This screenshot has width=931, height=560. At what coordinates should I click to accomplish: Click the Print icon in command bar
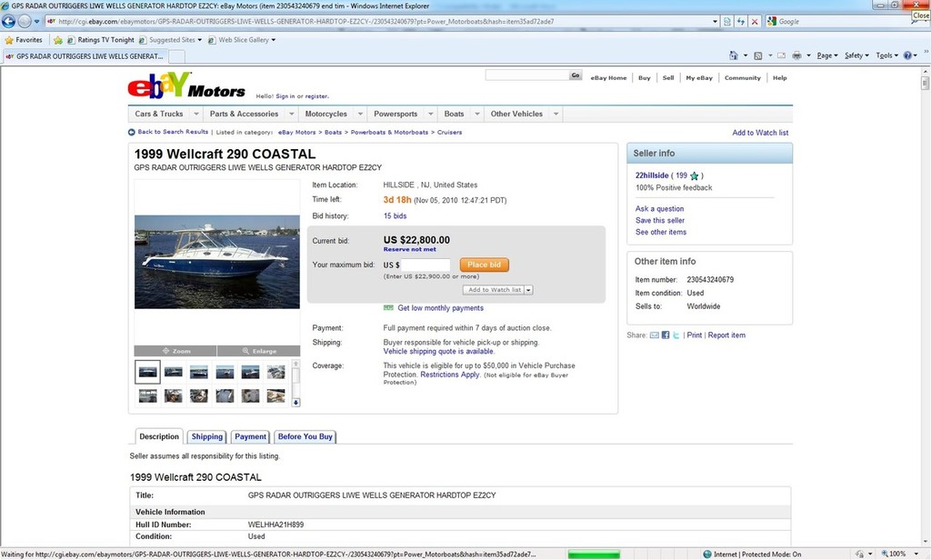796,55
